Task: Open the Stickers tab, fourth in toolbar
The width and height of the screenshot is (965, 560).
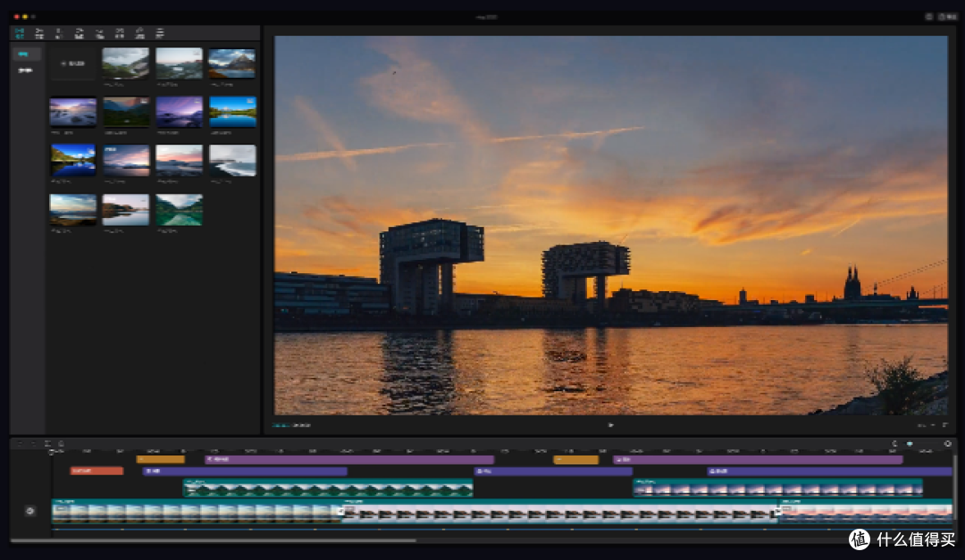Action: (x=80, y=33)
